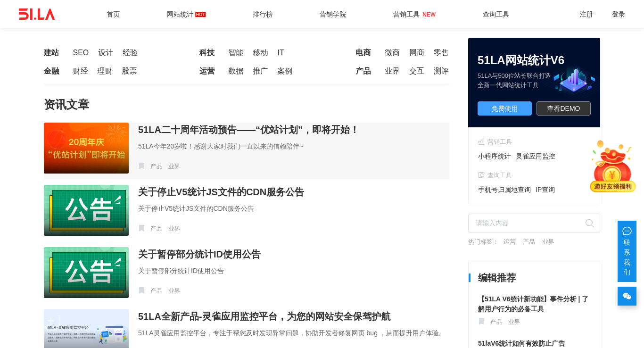This screenshot has height=348, width=644.
Task: Click the 邀好友领福利 red bag icon
Action: [x=612, y=166]
